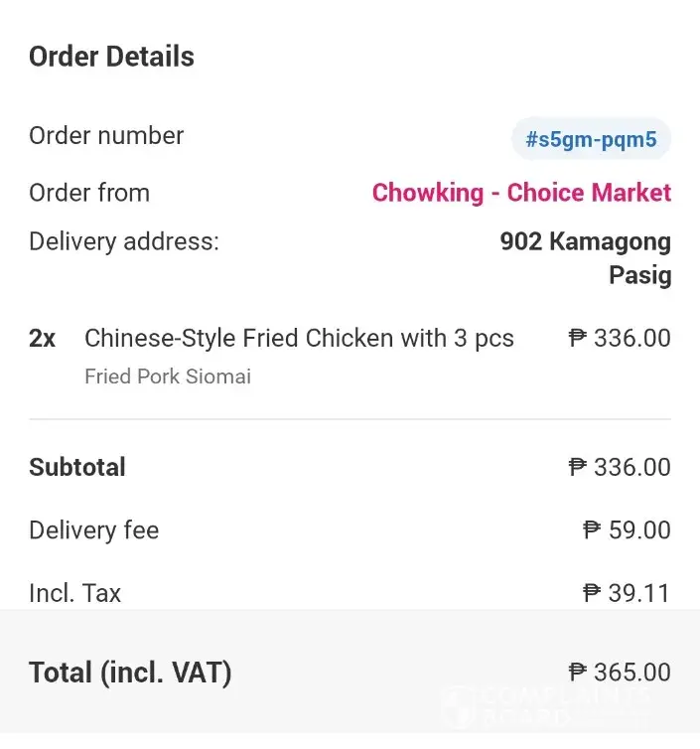Click the Pasig city text
Viewport: 700px width, 749px height.
coord(639,275)
